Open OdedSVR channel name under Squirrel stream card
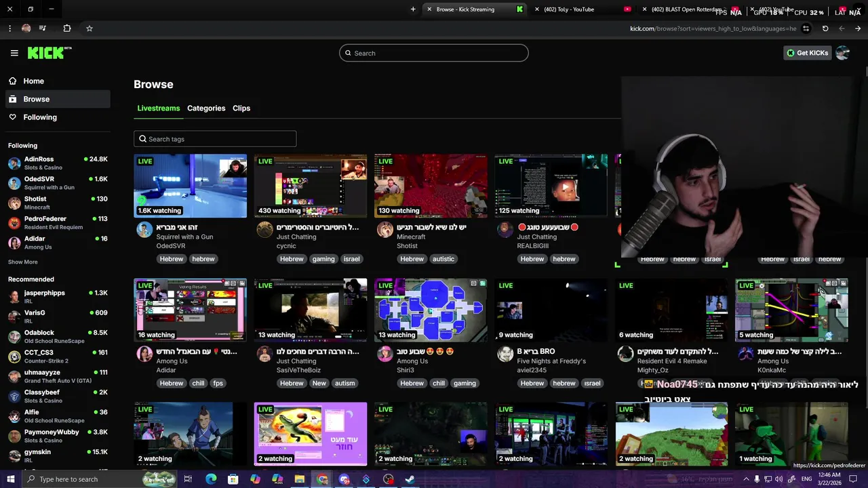868x488 pixels. pyautogui.click(x=171, y=246)
